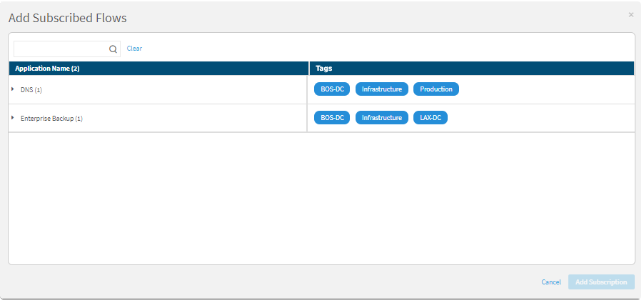
Task: Close the Add Subscribed Flows dialog
Action: [630, 14]
